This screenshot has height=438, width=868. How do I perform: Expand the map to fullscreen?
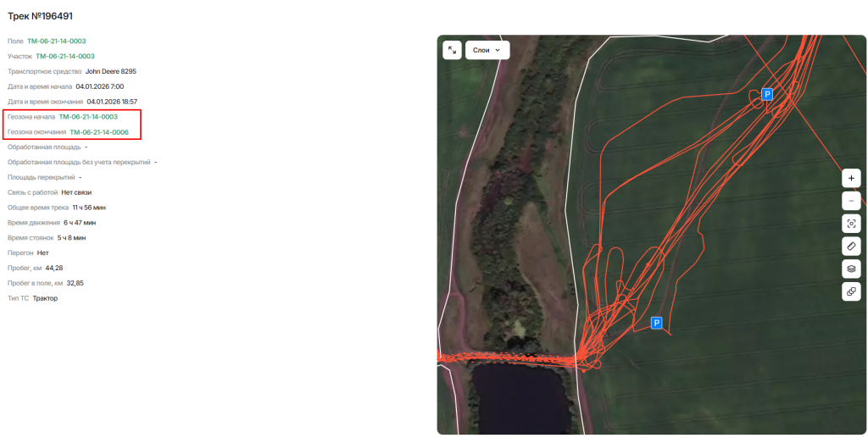(453, 50)
